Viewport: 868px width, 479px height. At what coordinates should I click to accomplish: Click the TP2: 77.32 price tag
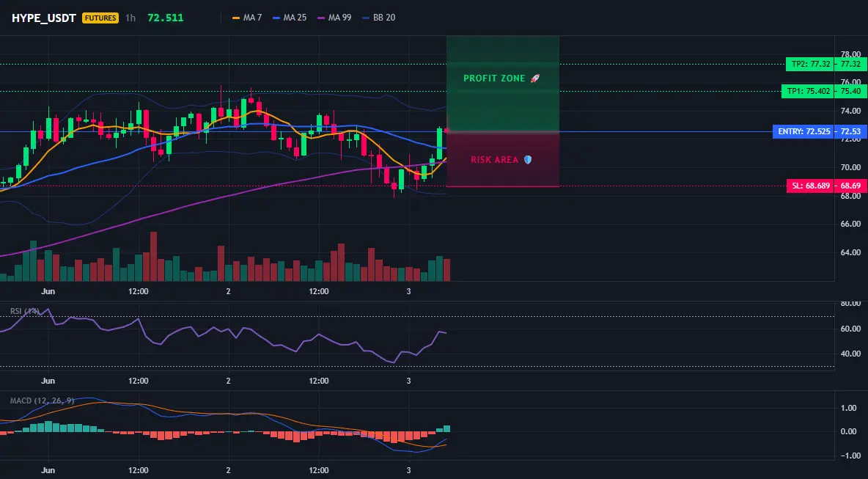click(810, 65)
